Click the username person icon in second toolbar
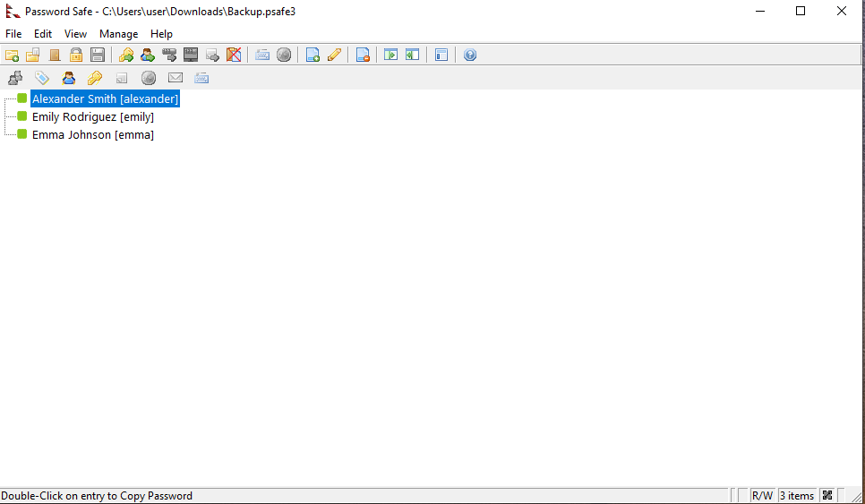Viewport: 865px width, 504px height. click(69, 78)
